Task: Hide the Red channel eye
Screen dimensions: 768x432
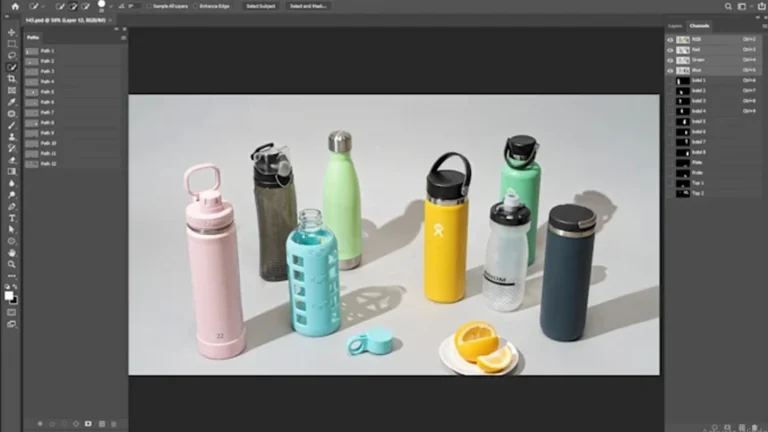Action: tap(670, 50)
